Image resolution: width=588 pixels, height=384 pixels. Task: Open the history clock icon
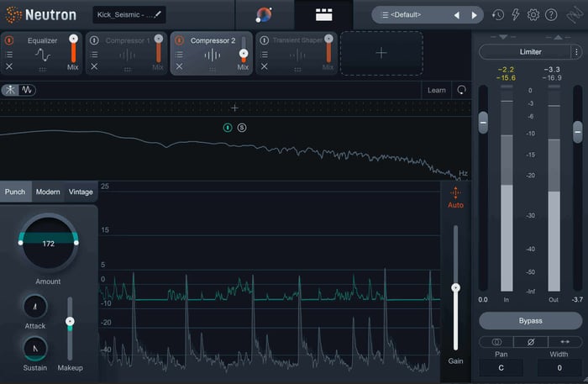click(x=498, y=15)
